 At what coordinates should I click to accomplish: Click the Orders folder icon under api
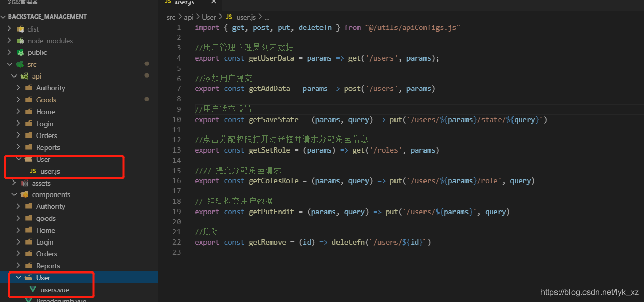coord(28,135)
